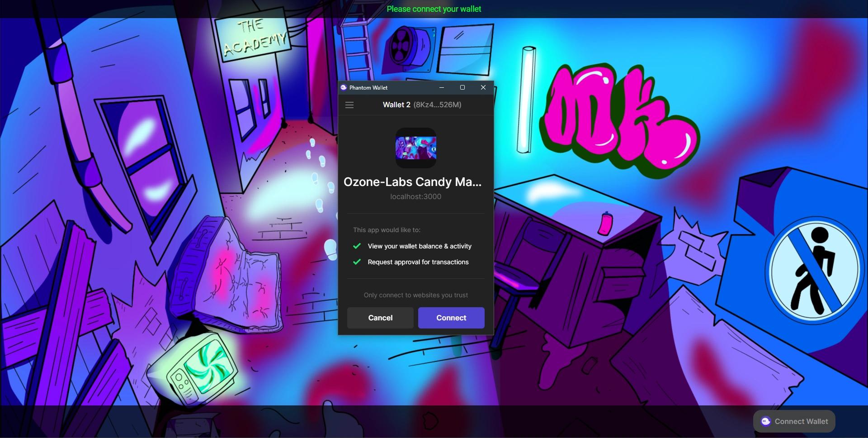The image size is (868, 438).
Task: Click the Phantom icon inside Connect Wallet button
Action: click(766, 421)
